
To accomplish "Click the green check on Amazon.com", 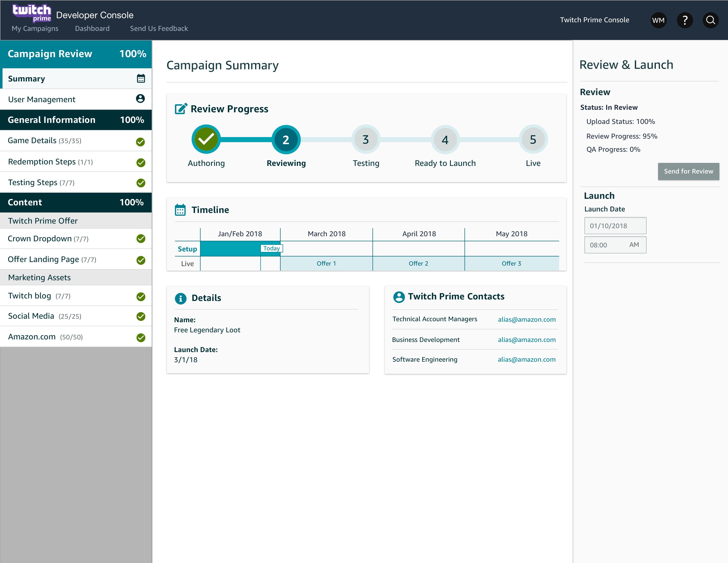I will point(141,338).
